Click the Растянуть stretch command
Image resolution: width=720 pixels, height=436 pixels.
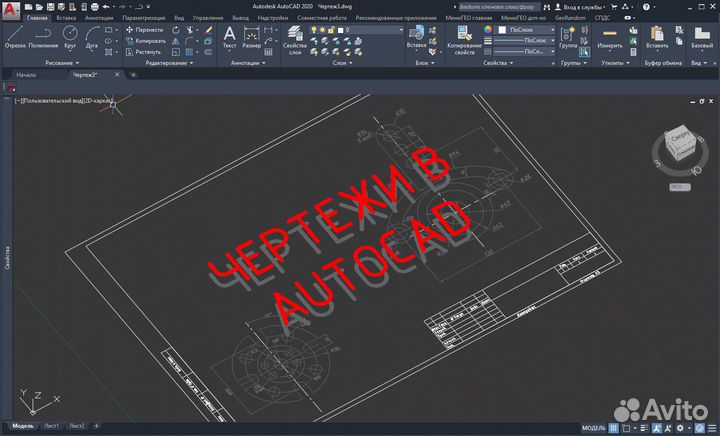pos(143,52)
